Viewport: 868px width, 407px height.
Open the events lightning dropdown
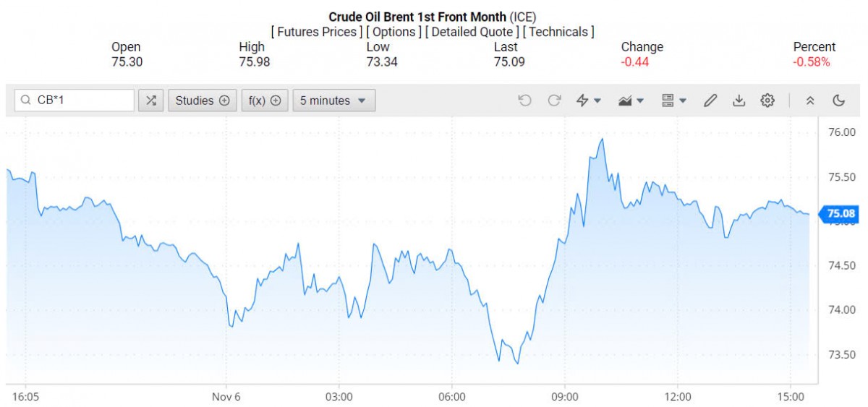588,100
